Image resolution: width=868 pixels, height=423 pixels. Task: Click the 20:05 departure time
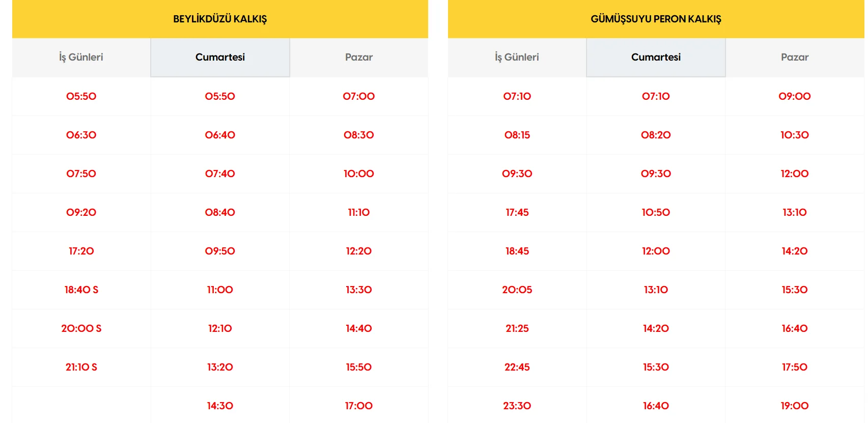coord(517,290)
